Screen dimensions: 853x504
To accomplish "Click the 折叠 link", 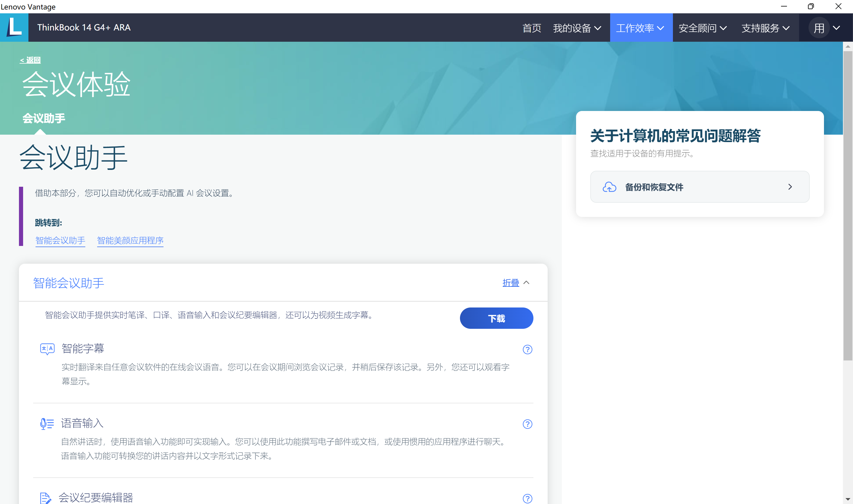I will click(x=511, y=283).
